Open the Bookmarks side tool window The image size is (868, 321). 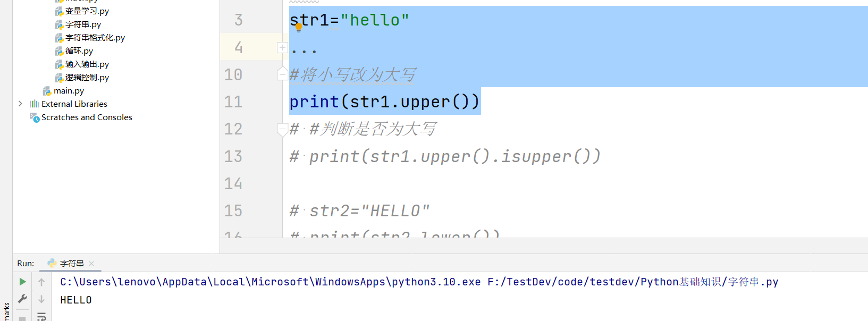pos(6,311)
